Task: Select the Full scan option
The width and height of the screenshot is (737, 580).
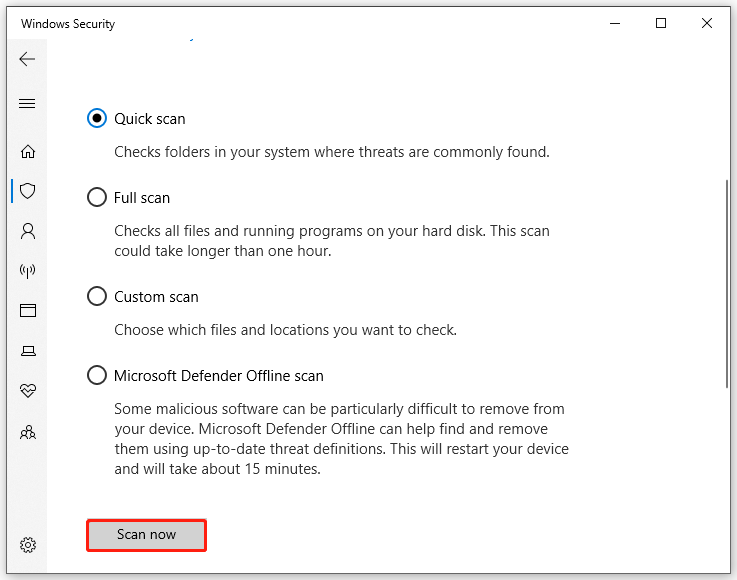Action: tap(97, 198)
